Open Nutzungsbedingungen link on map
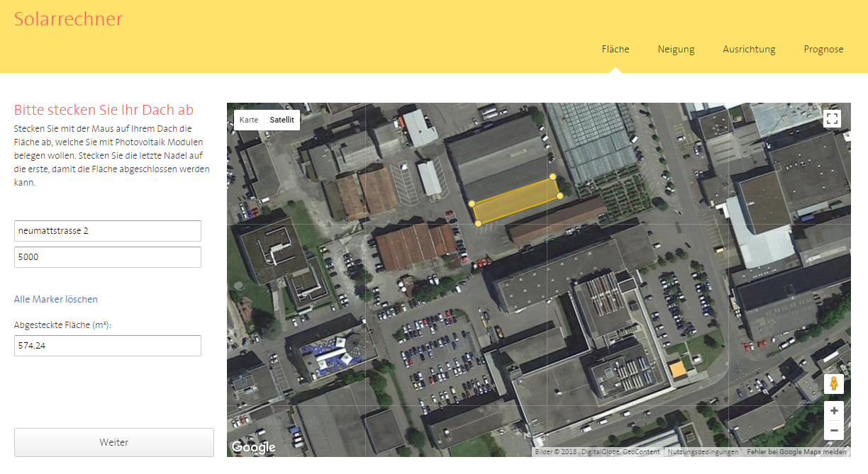868x474 pixels. [x=703, y=452]
